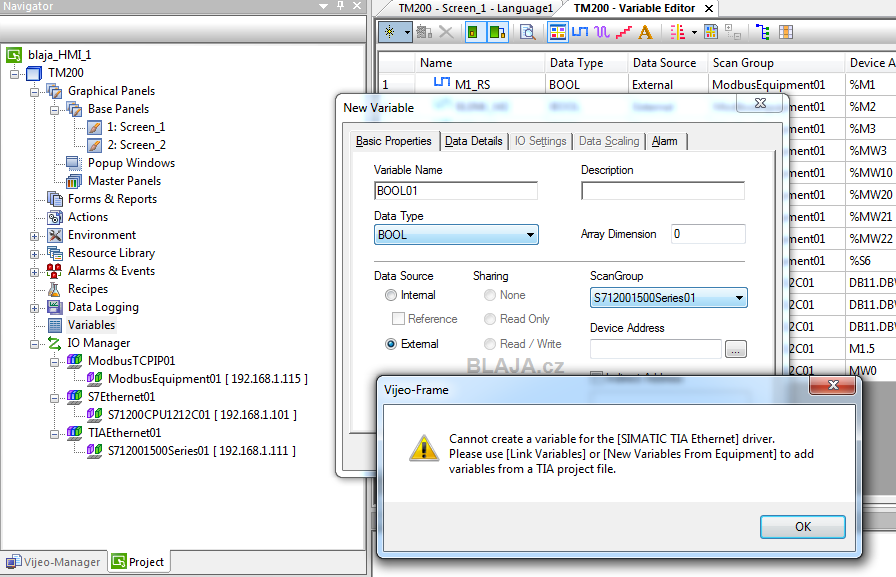Toggle the orange letter A string filter
The width and height of the screenshot is (896, 577).
(x=645, y=32)
